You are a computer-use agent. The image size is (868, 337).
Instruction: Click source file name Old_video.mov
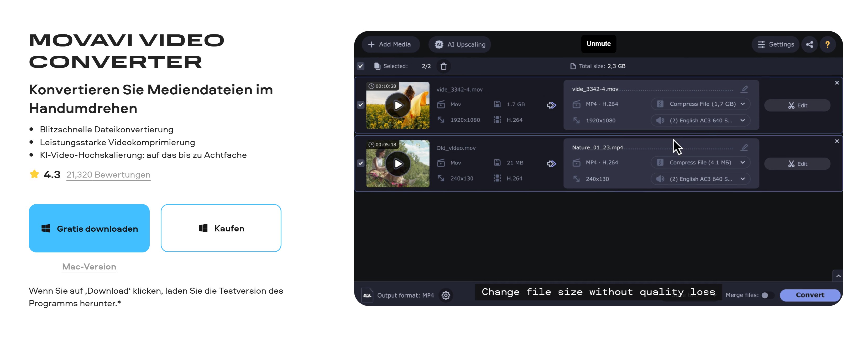point(456,148)
